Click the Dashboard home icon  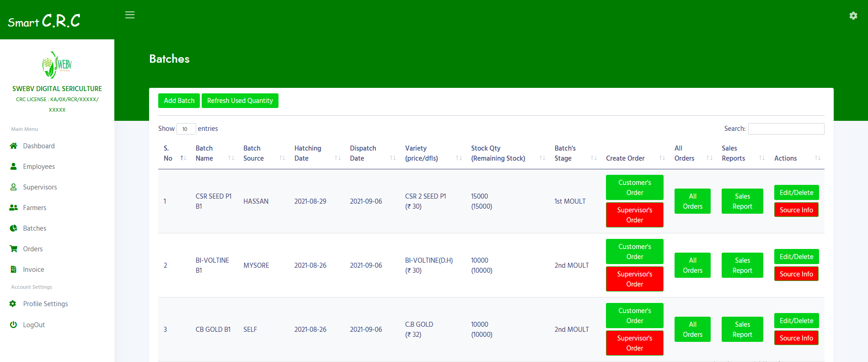tap(14, 146)
